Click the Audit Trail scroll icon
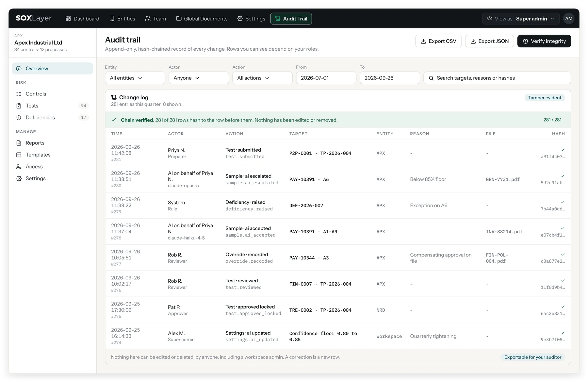588x382 pixels. pos(278,19)
